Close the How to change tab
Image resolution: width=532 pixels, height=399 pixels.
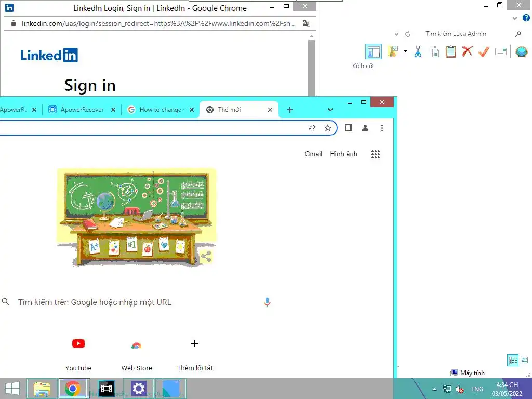coord(192,110)
